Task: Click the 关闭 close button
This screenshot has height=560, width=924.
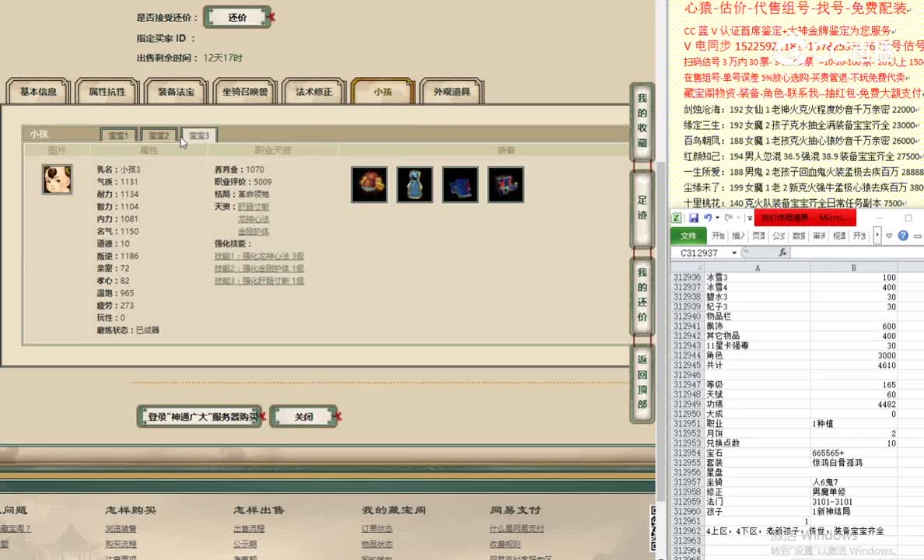Action: pos(304,416)
